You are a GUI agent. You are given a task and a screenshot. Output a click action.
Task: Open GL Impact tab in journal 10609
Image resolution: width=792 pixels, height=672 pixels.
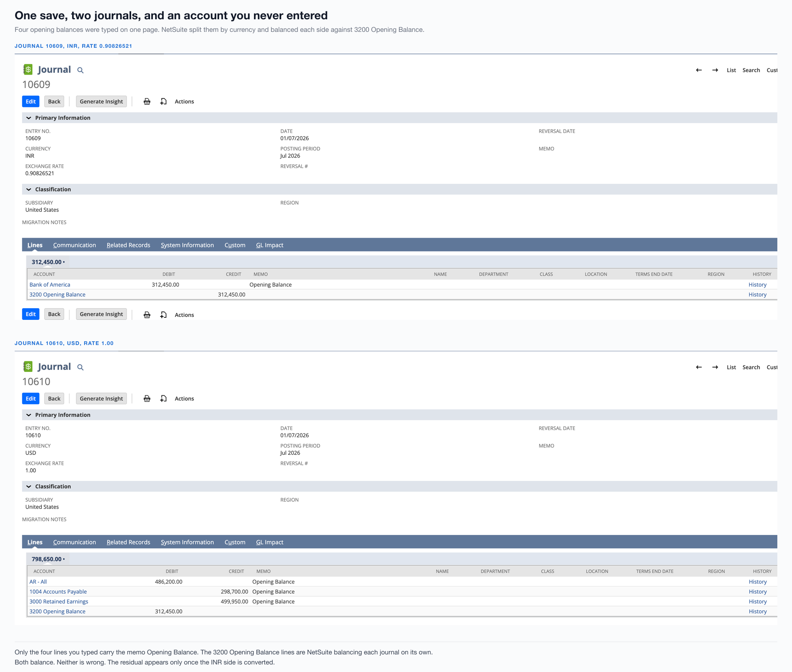pyautogui.click(x=270, y=245)
